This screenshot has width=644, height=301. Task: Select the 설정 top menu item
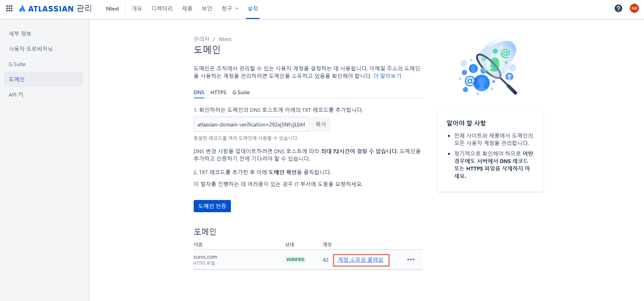coord(253,8)
